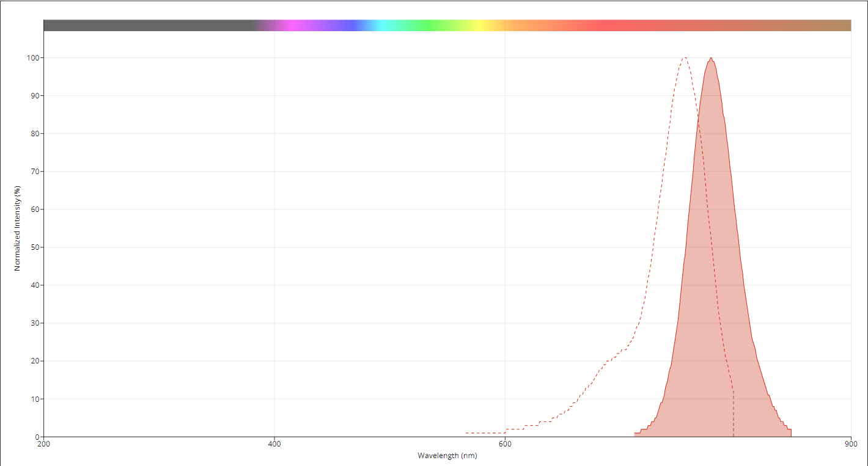Click the 600 tick label on the x-axis
Screen dimensions: 868x466
click(x=505, y=444)
